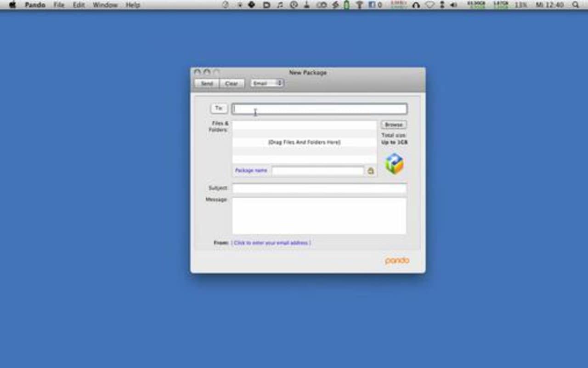Screen dimensions: 588x368
Task: Click the black diamond icon in menu bar
Action: pos(252,5)
